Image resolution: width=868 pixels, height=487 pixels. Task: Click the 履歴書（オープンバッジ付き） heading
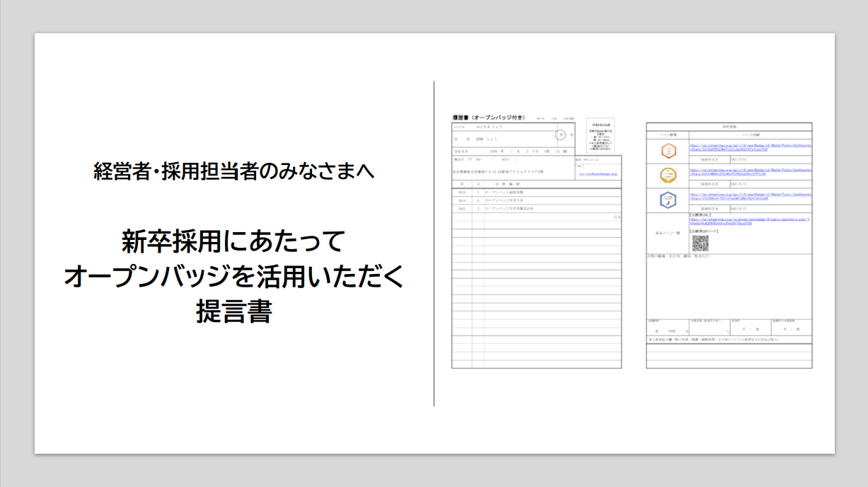490,118
